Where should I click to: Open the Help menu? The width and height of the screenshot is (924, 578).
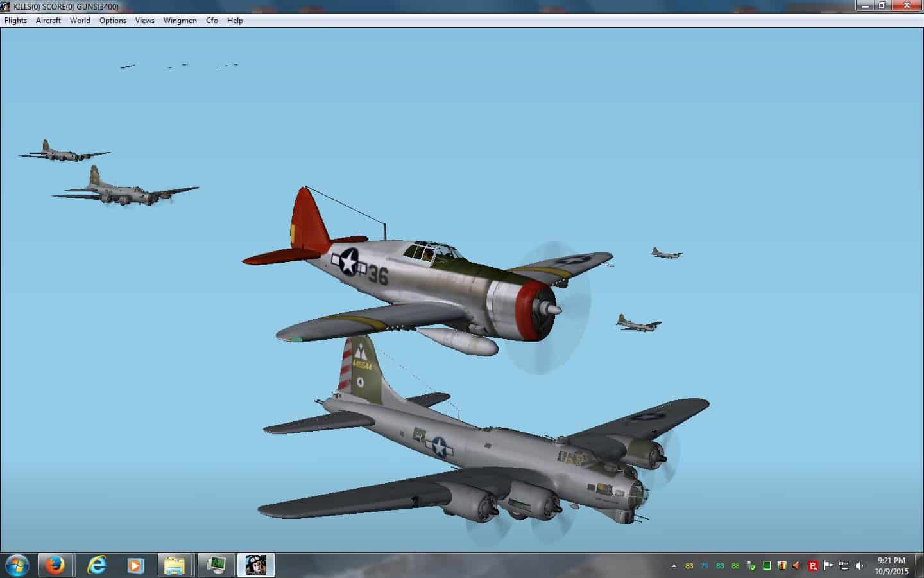coord(235,21)
